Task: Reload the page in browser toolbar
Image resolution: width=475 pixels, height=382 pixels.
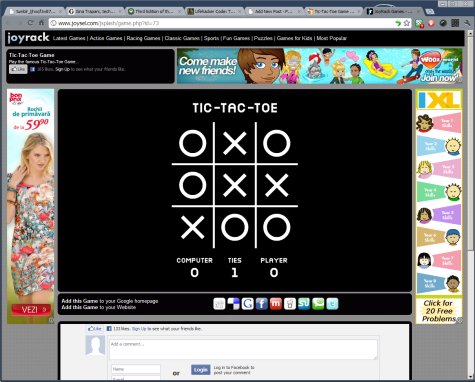Action: (30, 23)
